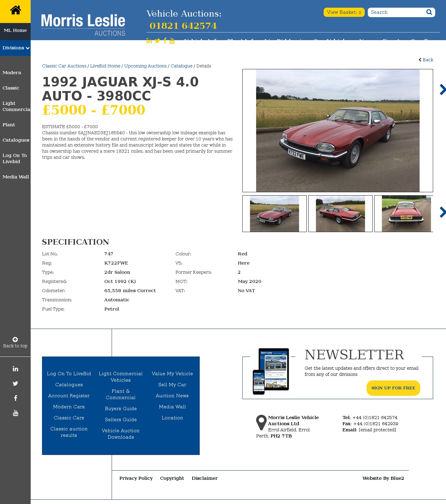Image resolution: width=446 pixels, height=504 pixels.
Task: Open Catalogue breadcrumb link
Action: coord(182,66)
